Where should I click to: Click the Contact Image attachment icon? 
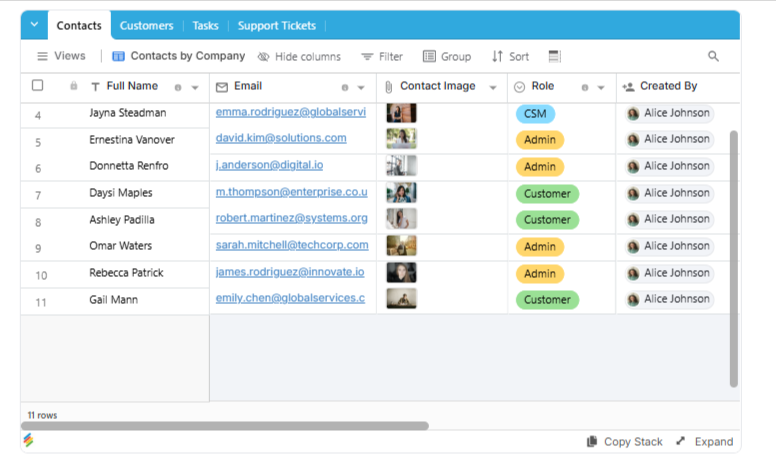(388, 88)
